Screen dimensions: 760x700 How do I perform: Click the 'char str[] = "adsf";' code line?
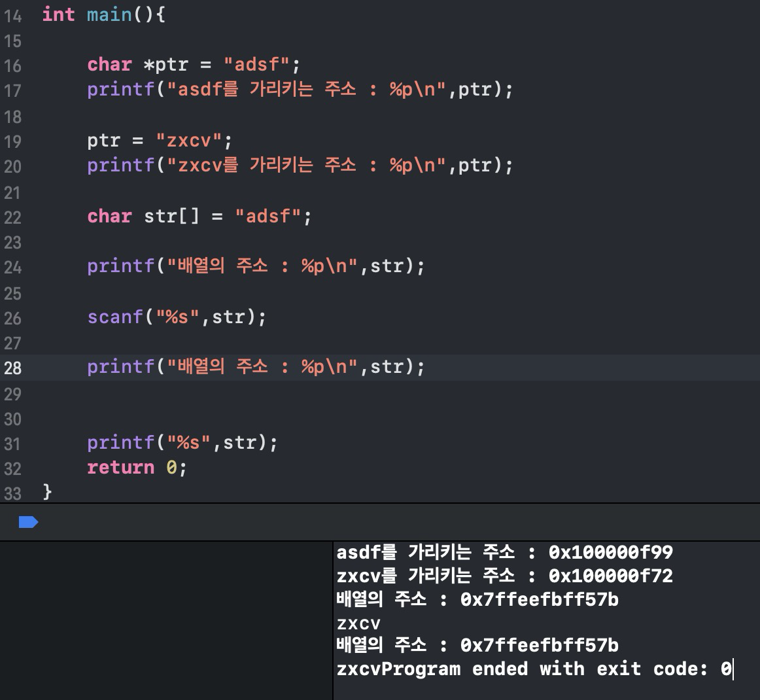tap(199, 216)
